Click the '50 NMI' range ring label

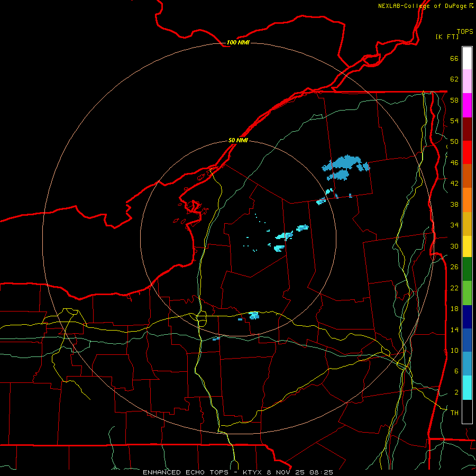pos(238,140)
